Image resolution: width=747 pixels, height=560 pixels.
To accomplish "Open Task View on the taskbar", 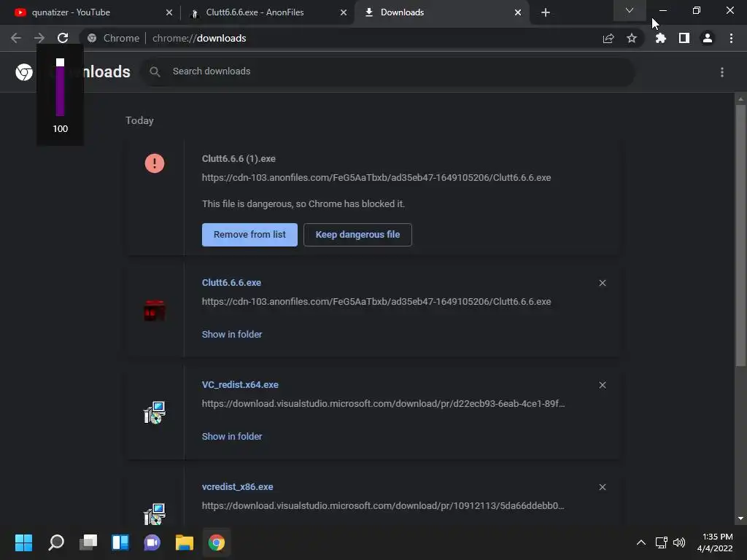I will (x=88, y=542).
